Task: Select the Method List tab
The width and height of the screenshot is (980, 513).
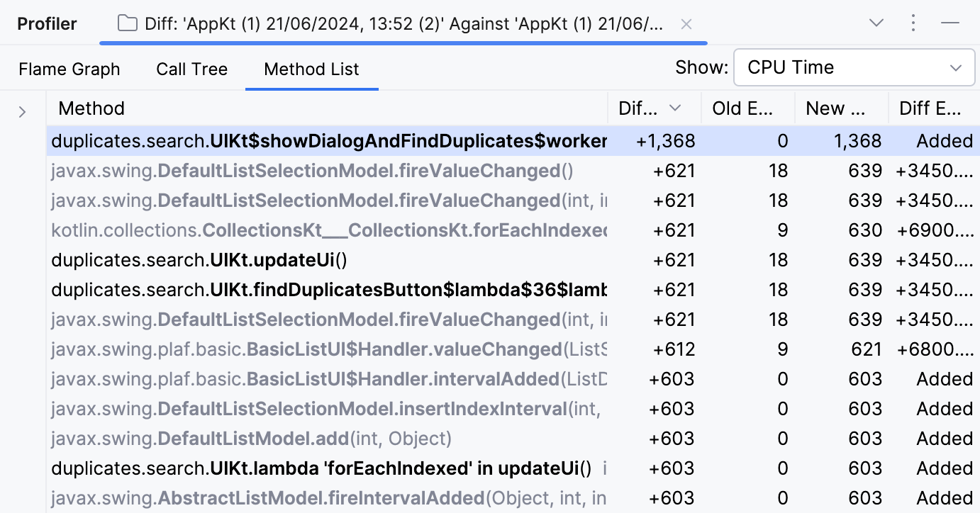Action: 311,69
